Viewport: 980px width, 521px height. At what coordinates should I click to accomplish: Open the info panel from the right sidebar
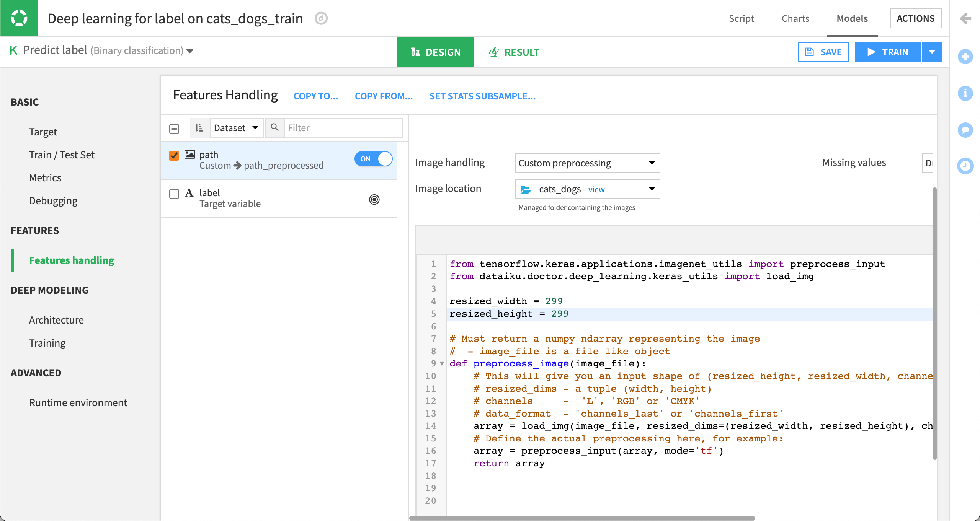(x=966, y=93)
